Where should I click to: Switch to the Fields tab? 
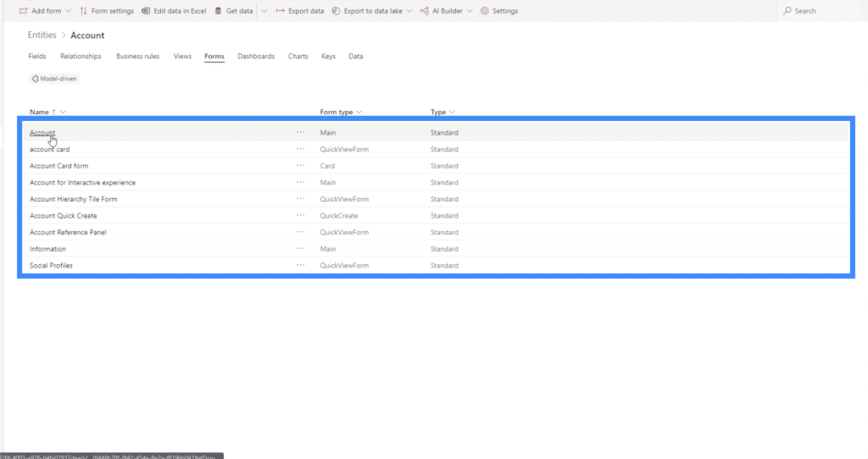pyautogui.click(x=37, y=57)
